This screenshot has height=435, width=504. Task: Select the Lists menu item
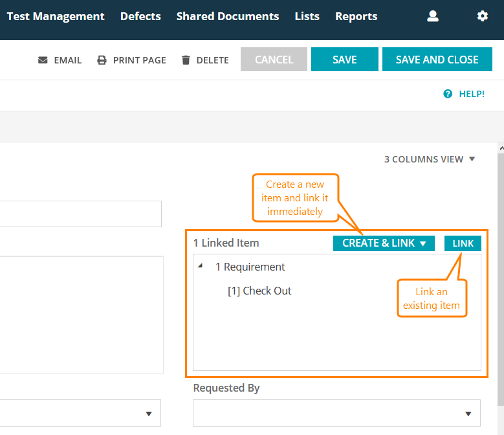307,16
